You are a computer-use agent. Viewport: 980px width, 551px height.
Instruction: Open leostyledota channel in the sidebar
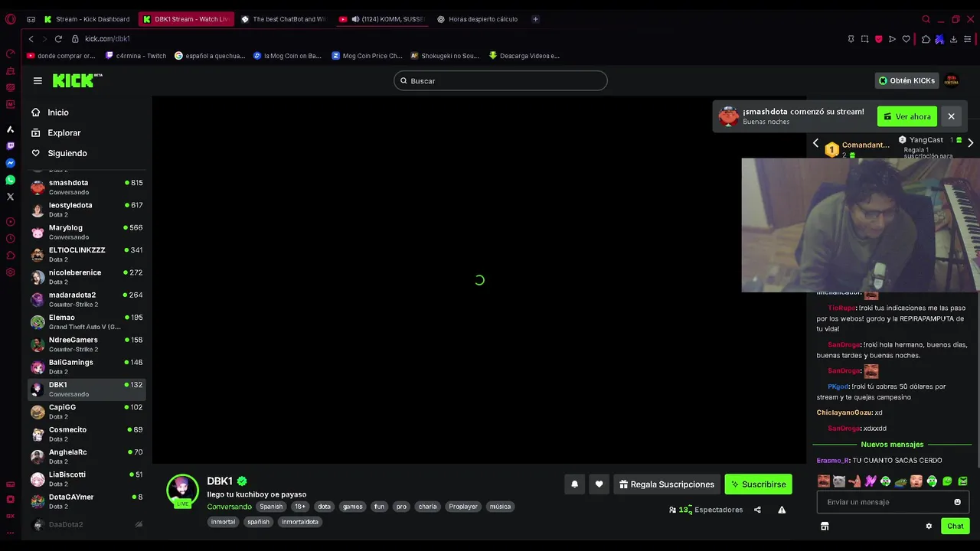click(x=87, y=210)
